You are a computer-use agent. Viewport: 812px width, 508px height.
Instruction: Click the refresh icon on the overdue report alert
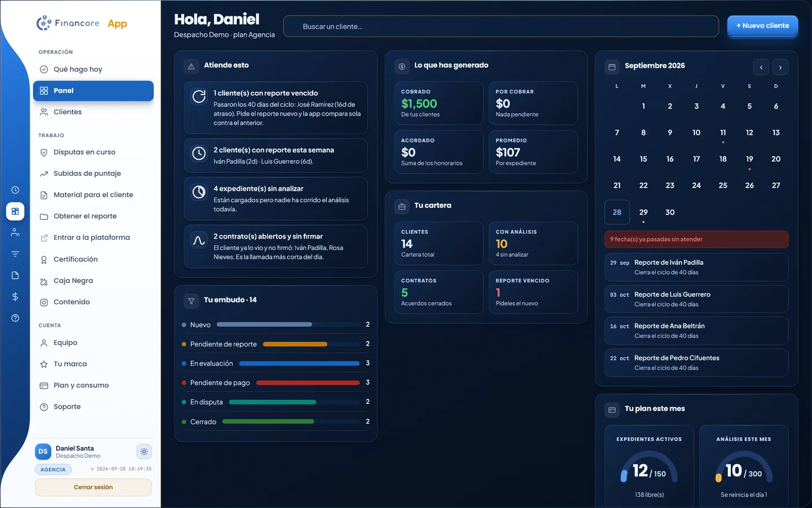pos(199,96)
